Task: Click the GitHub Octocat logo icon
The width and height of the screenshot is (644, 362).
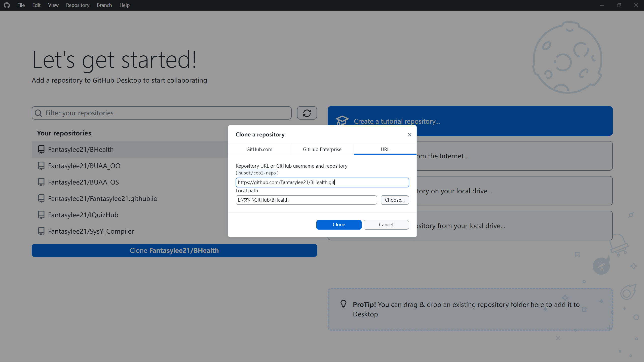Action: pos(7,5)
